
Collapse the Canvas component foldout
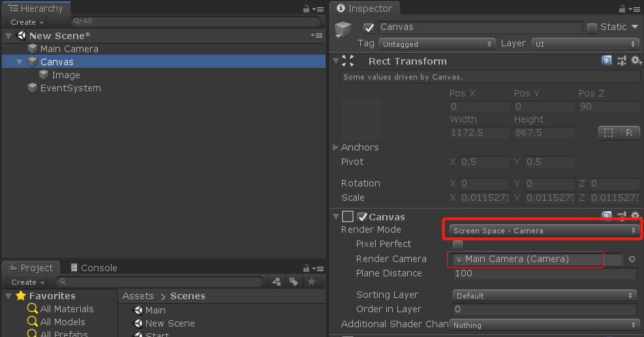(x=335, y=216)
